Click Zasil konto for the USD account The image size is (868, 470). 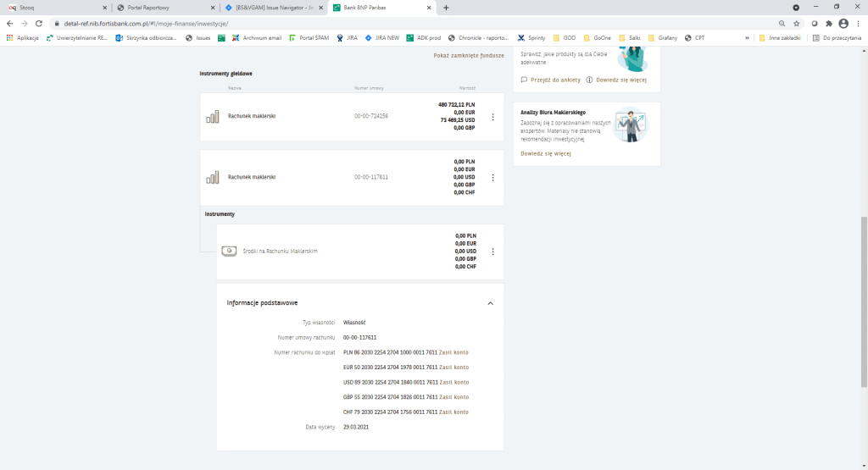[453, 382]
